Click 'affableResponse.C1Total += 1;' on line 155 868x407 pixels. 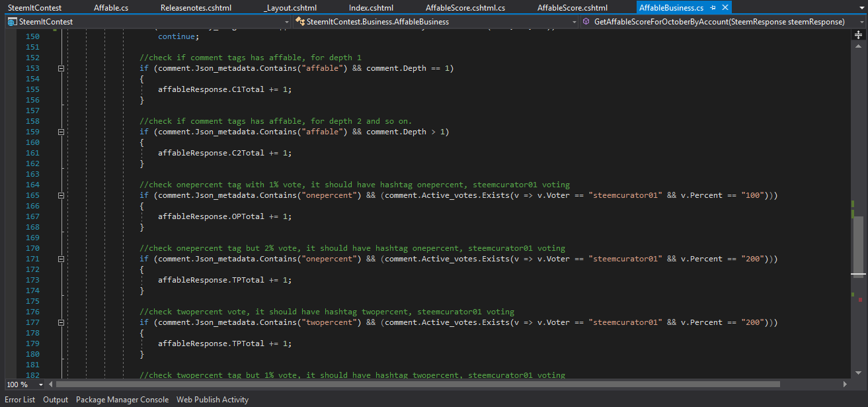point(224,89)
